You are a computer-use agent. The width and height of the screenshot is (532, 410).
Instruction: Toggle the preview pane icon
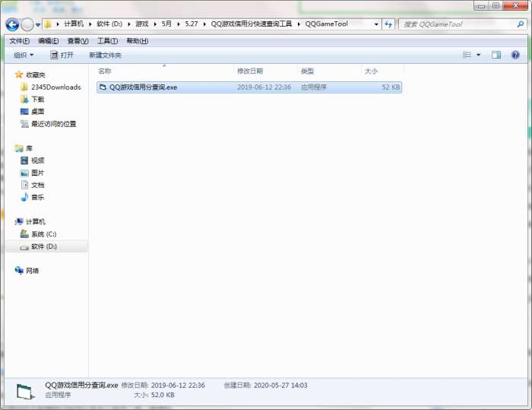(x=496, y=55)
